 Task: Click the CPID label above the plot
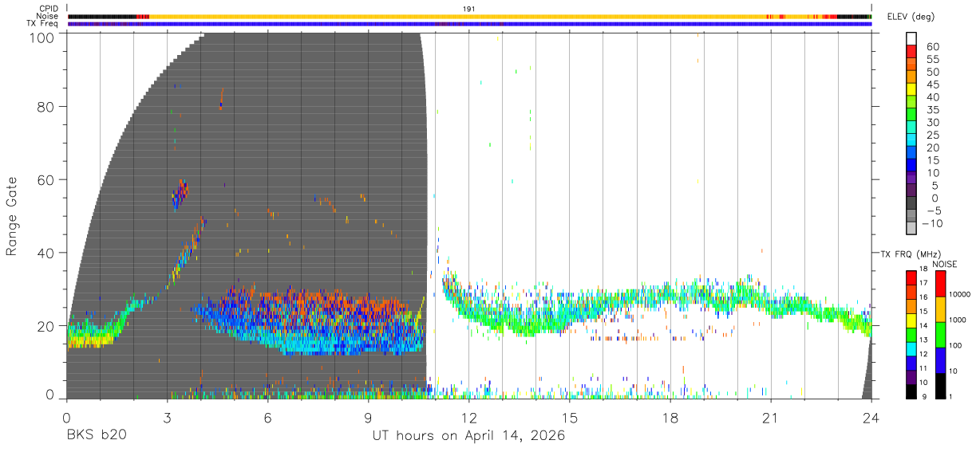pyautogui.click(x=48, y=9)
